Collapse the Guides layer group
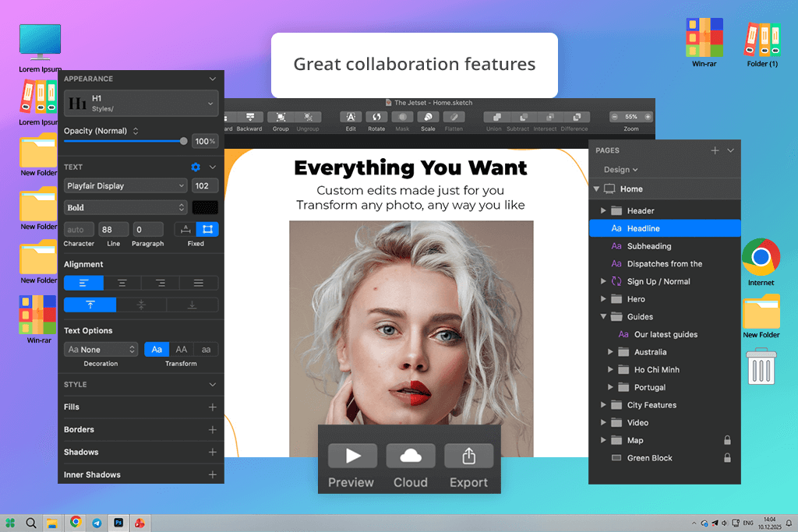Viewport: 798px width, 532px height. click(603, 316)
